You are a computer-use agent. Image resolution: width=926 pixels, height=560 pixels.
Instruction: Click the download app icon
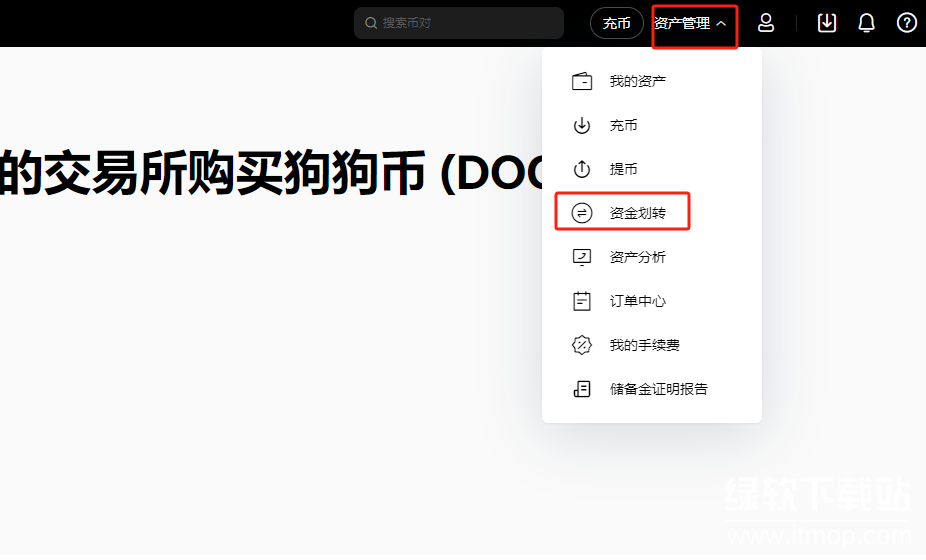click(x=827, y=23)
